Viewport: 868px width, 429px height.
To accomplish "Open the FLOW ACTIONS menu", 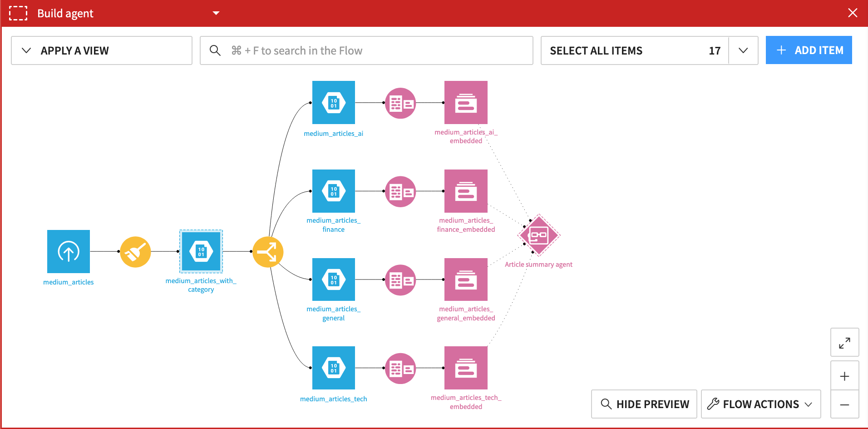I will [760, 404].
